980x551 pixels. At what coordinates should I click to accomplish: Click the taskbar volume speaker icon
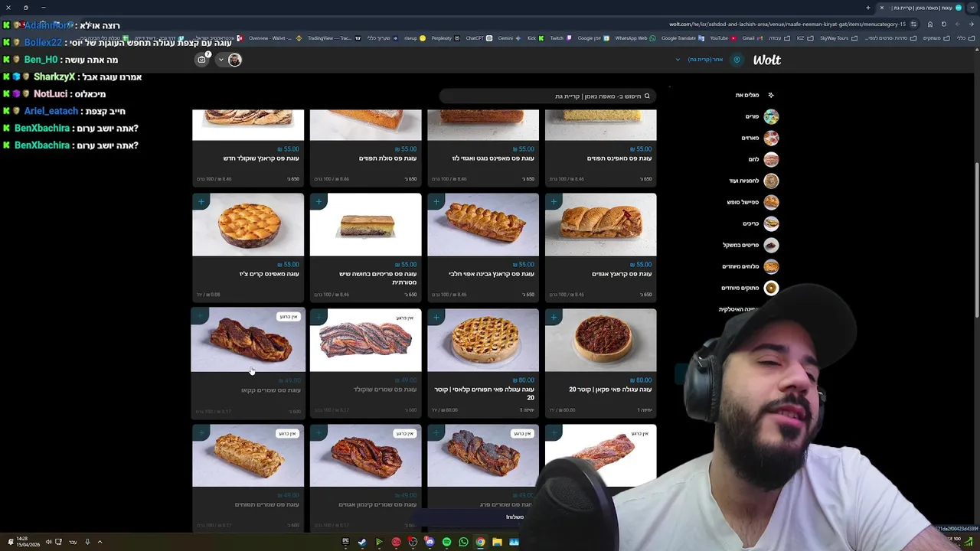pos(48,542)
